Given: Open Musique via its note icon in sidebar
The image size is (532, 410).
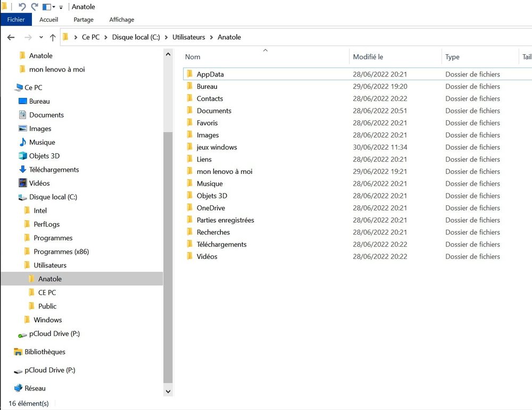Looking at the screenshot, I should click(x=22, y=143).
